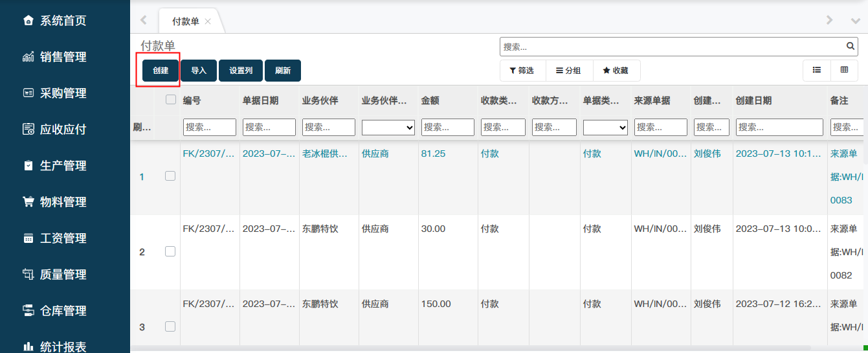868x353 pixels.
Task: Close the 付款单 tab
Action: (x=208, y=21)
